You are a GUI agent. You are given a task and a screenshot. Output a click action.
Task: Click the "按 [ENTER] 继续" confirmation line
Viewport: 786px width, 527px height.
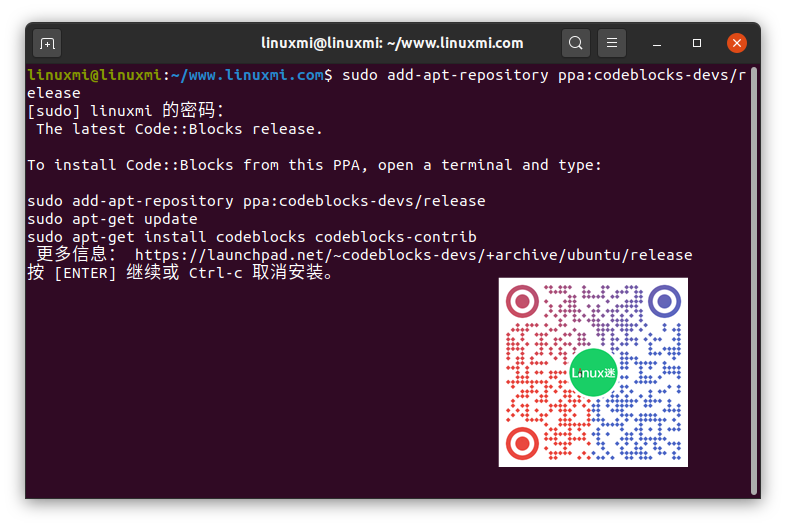click(180, 273)
